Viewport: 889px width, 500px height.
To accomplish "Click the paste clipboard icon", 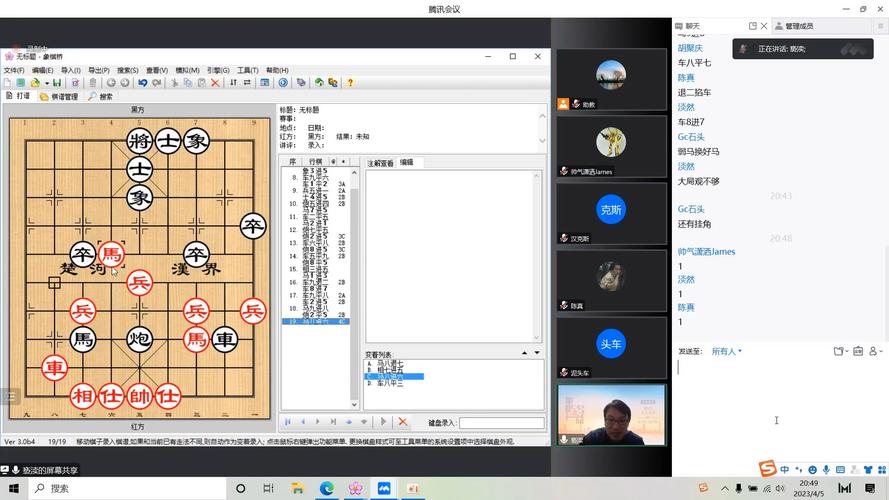I will pos(201,83).
